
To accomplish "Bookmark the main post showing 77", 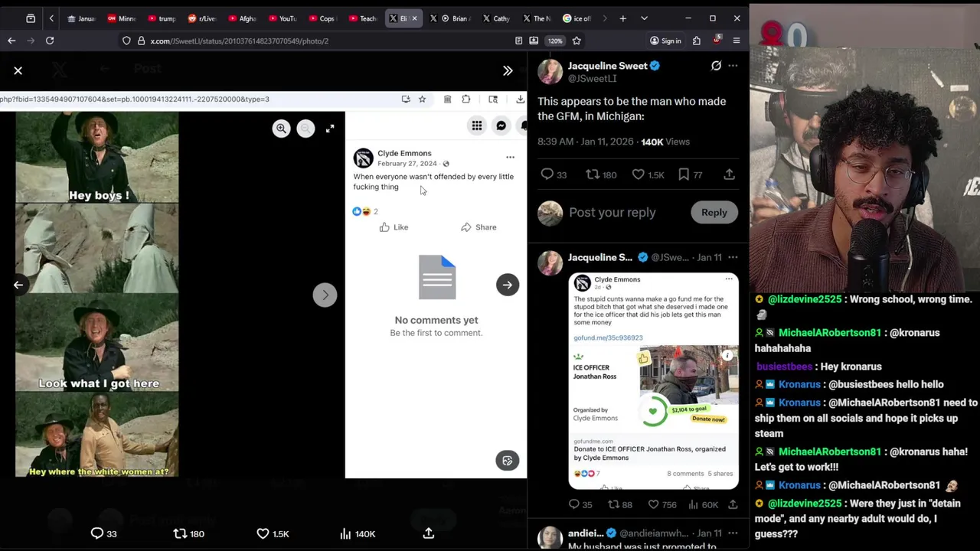I will pyautogui.click(x=690, y=174).
